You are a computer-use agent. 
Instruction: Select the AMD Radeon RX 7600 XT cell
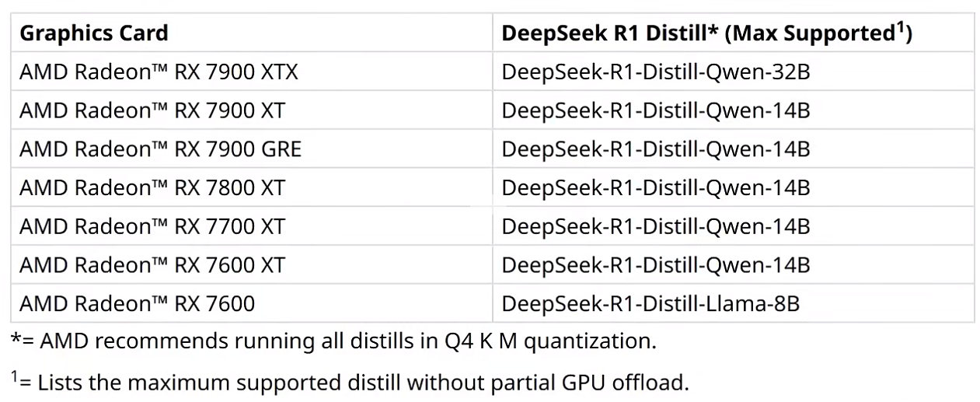tap(152, 265)
